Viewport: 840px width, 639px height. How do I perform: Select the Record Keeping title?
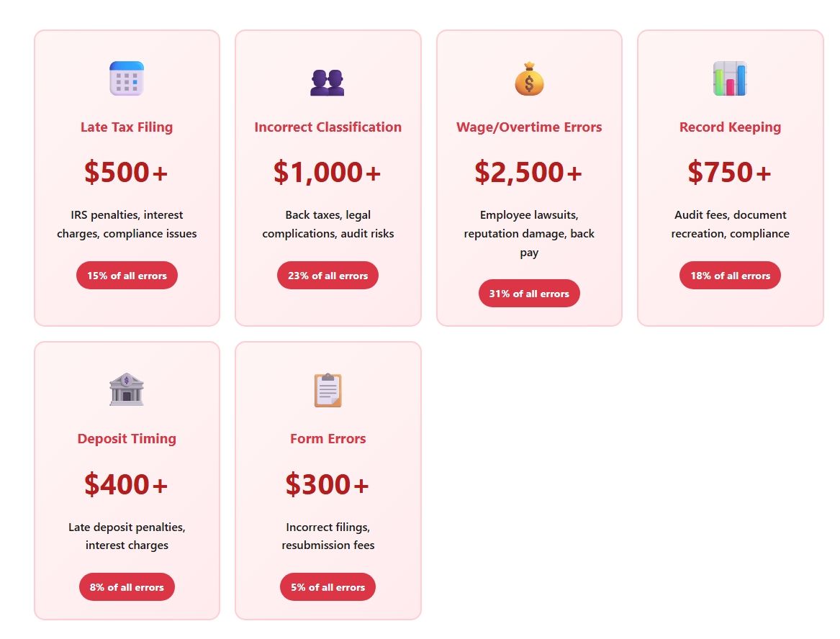point(730,127)
